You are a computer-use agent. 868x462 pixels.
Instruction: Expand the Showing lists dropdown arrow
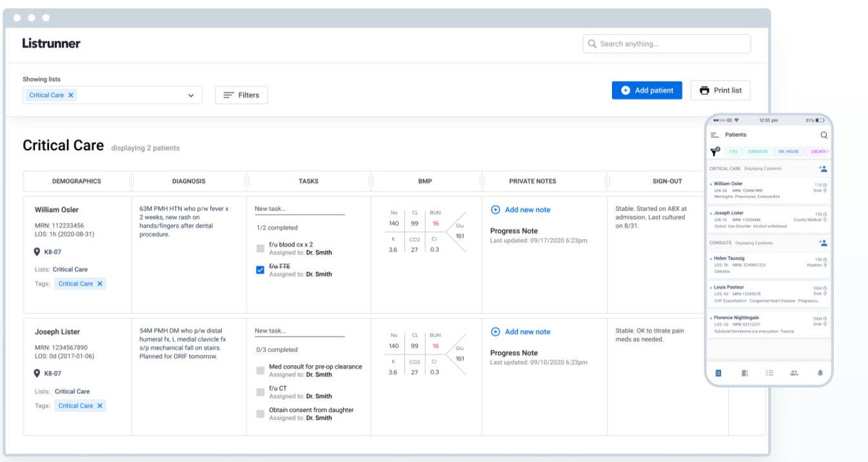point(191,95)
